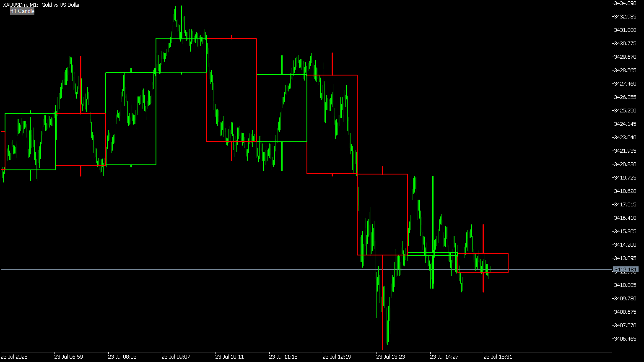Click the 3406.465 price scale label
The width and height of the screenshot is (644, 362).
point(625,339)
